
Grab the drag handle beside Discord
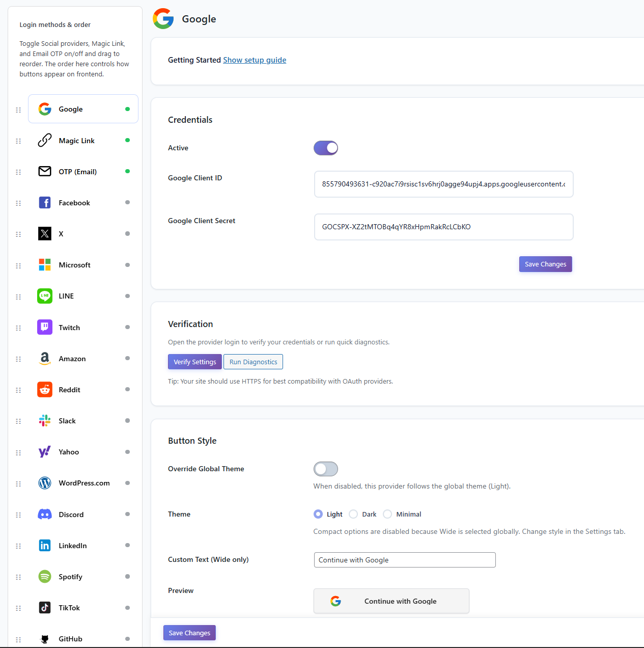tap(18, 515)
